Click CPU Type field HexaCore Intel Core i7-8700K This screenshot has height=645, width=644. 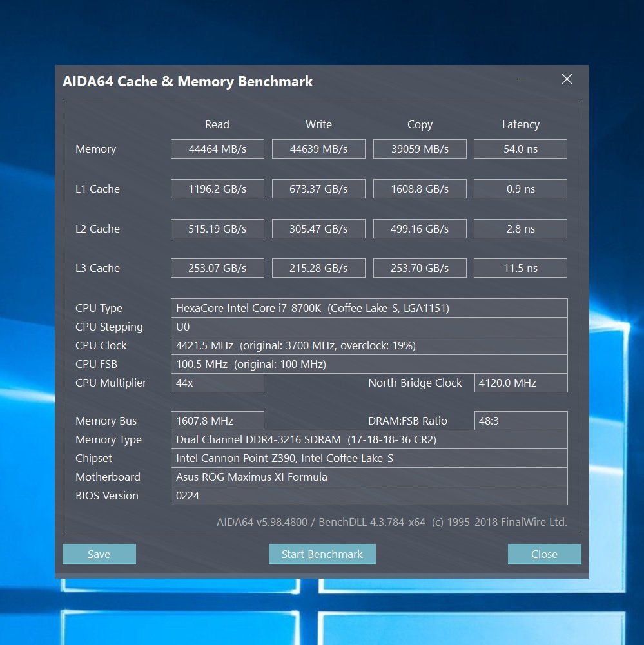[x=369, y=308]
